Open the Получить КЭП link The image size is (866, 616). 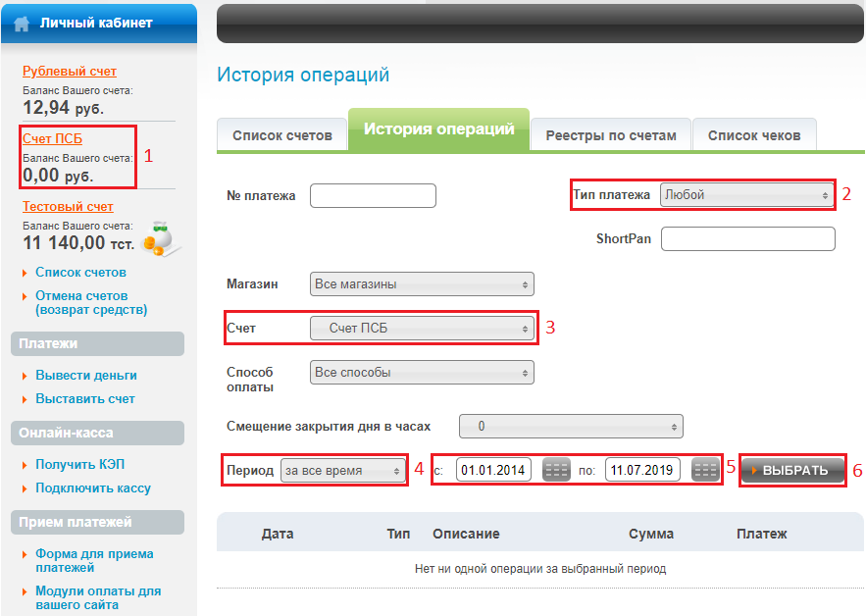tap(79, 465)
